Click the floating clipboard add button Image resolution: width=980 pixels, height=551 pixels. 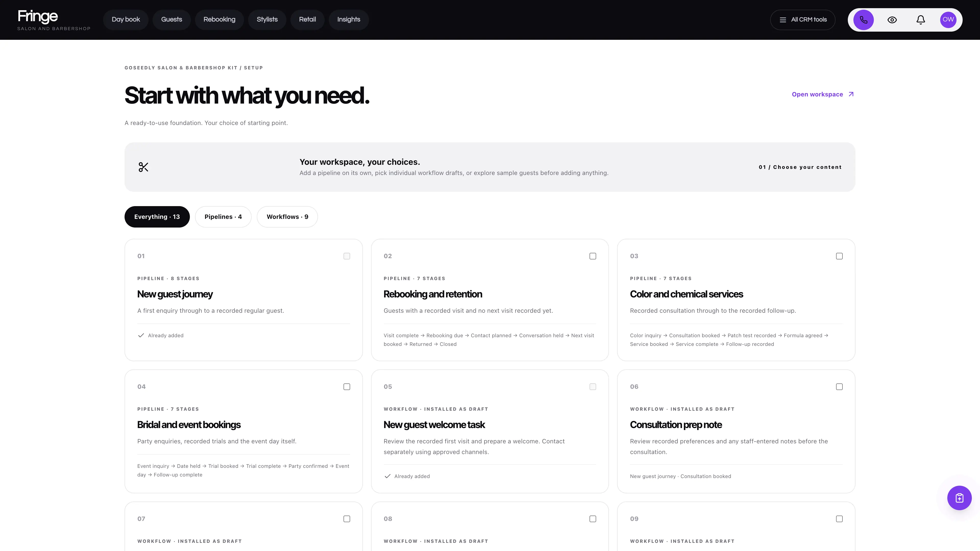[959, 498]
